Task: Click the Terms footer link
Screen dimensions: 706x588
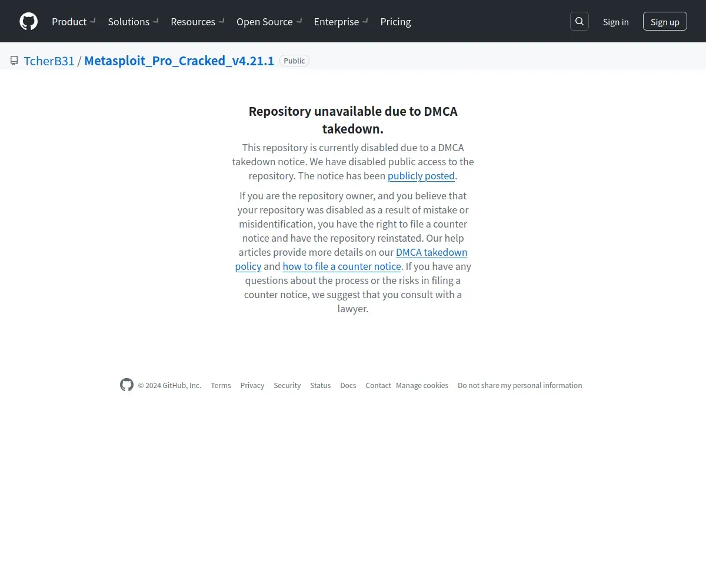Action: (x=221, y=386)
